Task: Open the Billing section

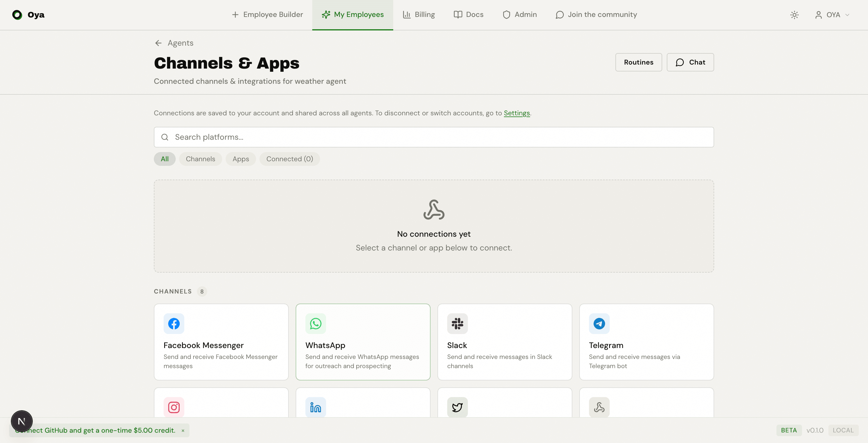Action: click(x=419, y=14)
